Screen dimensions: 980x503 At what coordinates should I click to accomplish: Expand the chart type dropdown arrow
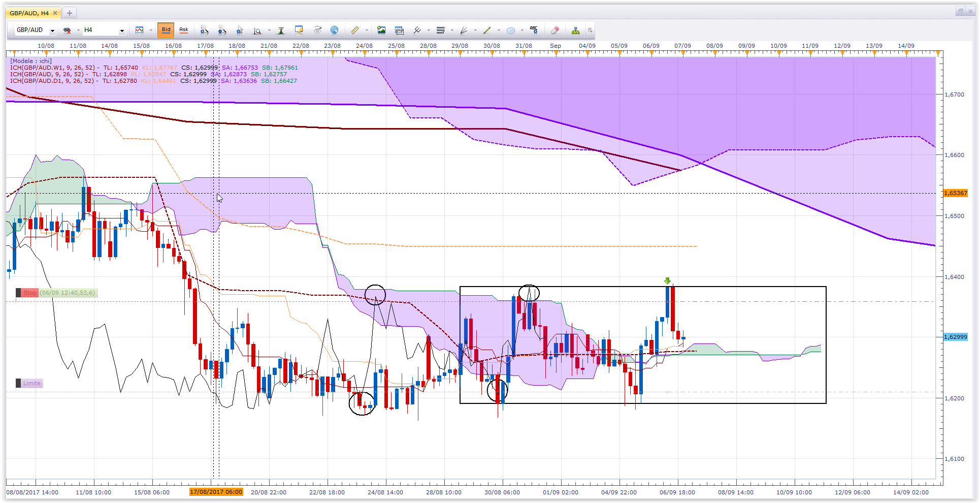coord(151,30)
